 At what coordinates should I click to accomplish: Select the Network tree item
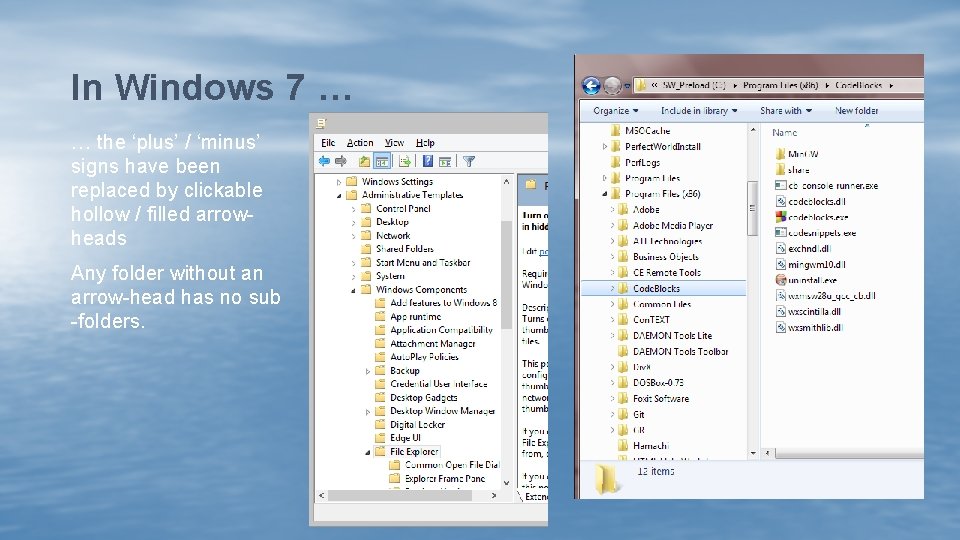pos(393,236)
